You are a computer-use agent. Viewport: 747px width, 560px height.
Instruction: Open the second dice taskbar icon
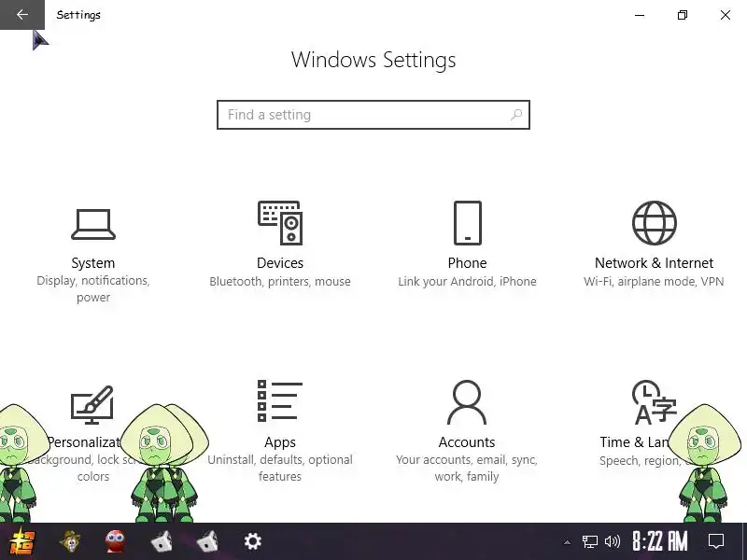coord(207,541)
